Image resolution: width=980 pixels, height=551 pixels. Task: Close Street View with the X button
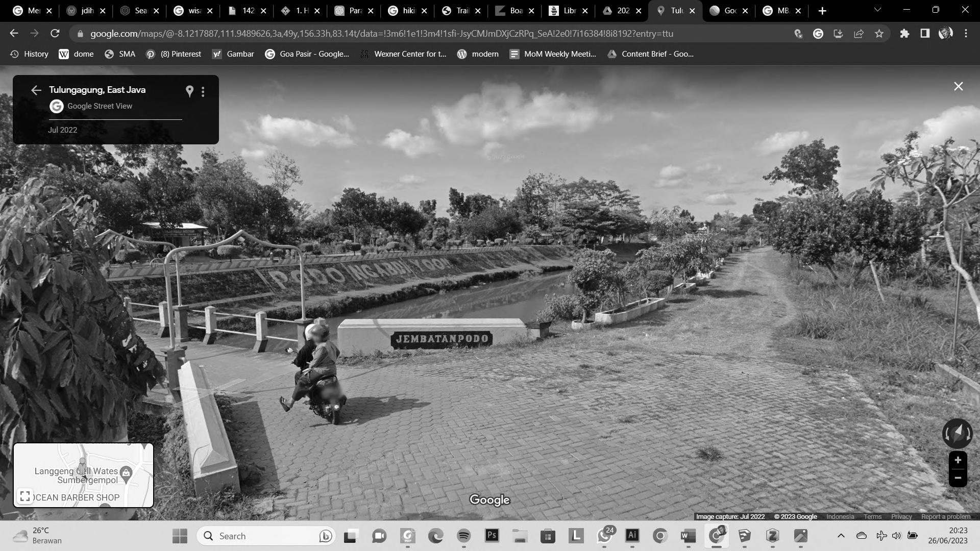tap(958, 87)
